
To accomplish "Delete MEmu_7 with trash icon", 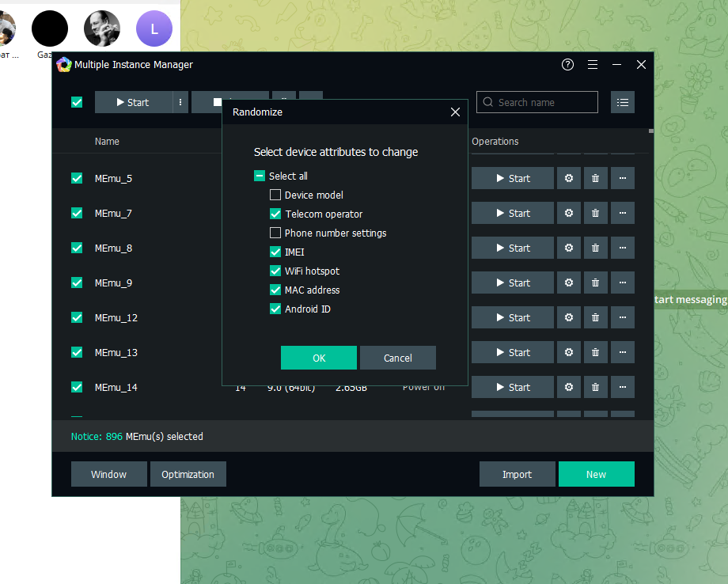I will point(596,213).
